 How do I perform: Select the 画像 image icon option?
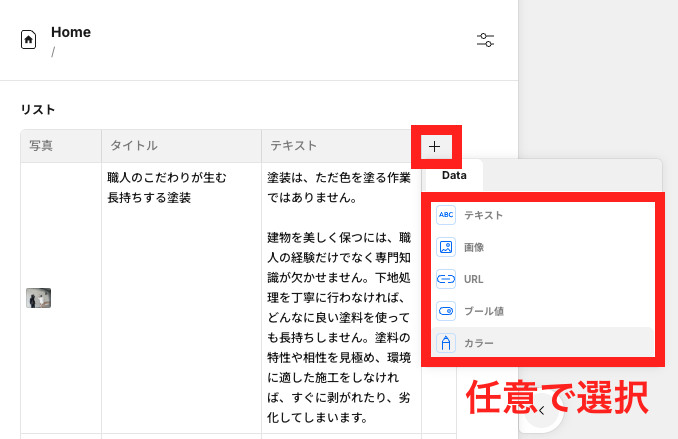coord(446,247)
